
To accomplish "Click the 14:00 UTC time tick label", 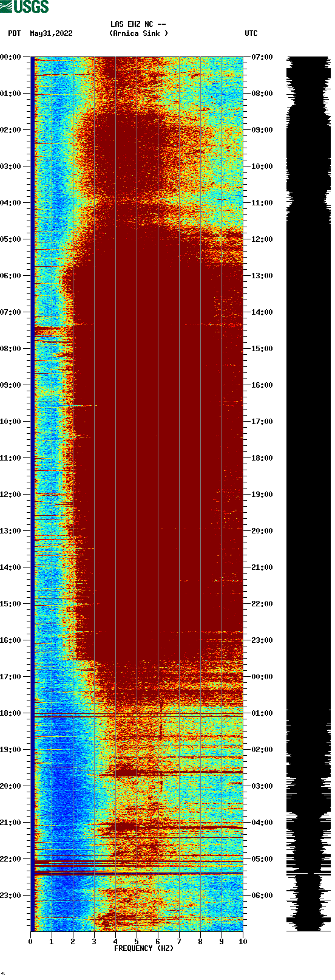I will pyautogui.click(x=262, y=312).
